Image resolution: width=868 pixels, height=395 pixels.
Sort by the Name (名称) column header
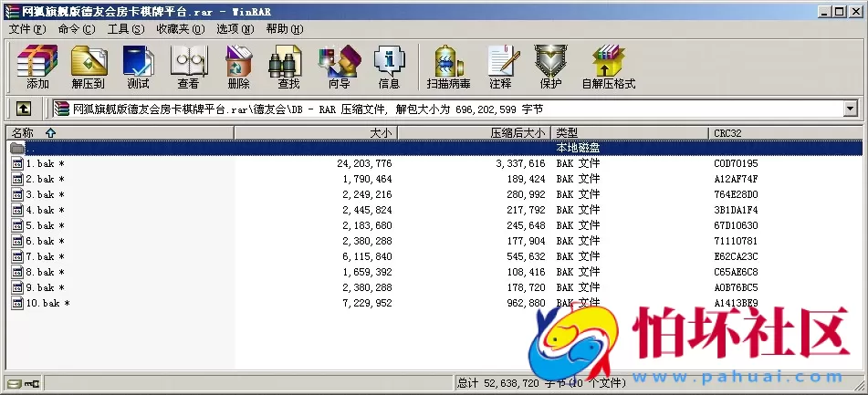120,133
